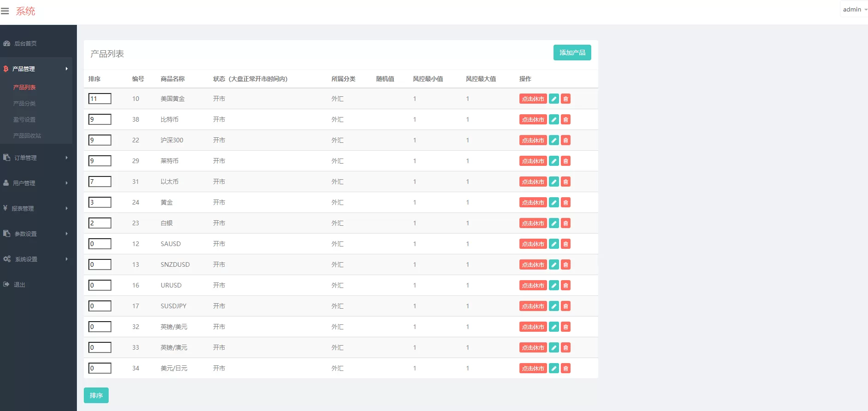868x411 pixels.
Task: Go to 产品回收站 in sidebar
Action: pos(27,135)
